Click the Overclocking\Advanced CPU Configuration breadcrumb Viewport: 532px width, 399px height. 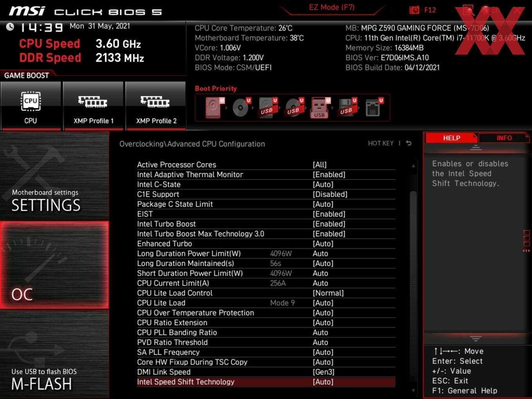(x=192, y=144)
